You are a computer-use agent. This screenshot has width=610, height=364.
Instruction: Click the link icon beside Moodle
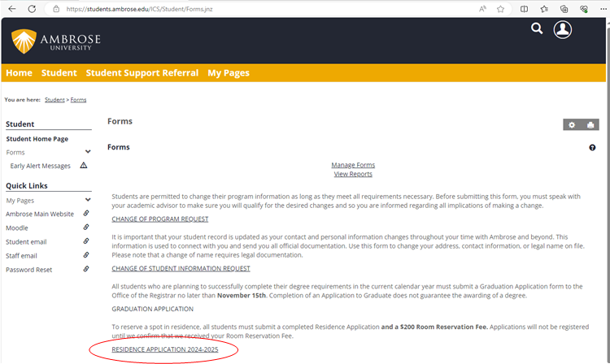click(x=86, y=227)
